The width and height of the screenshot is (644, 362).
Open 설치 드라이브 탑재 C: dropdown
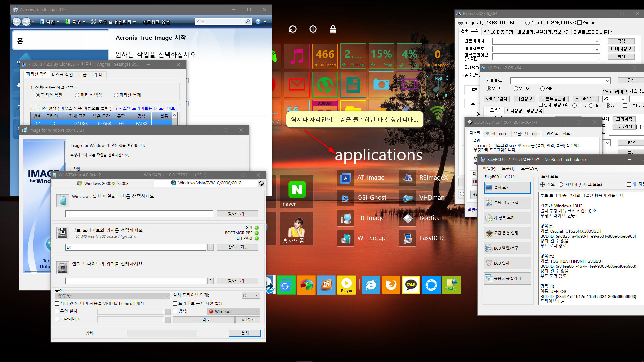pyautogui.click(x=251, y=296)
